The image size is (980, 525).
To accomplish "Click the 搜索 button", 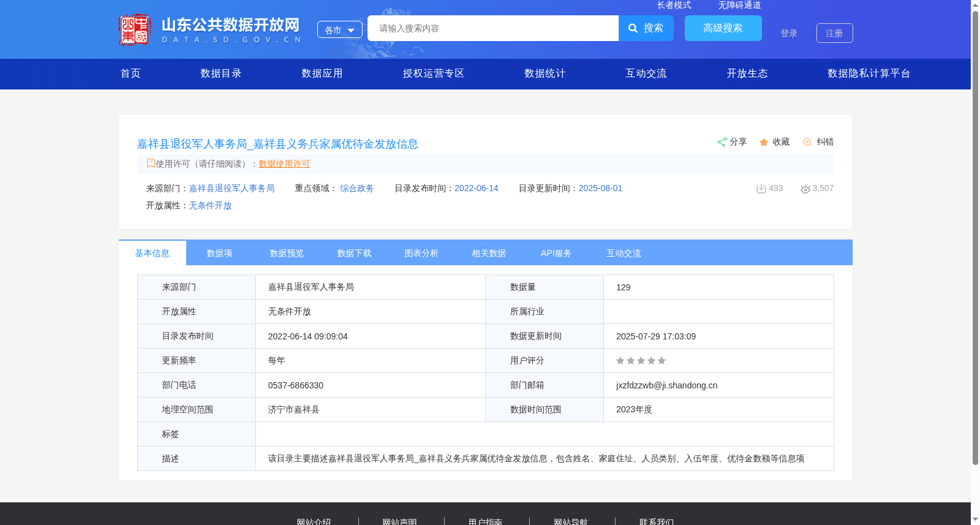I will (646, 28).
